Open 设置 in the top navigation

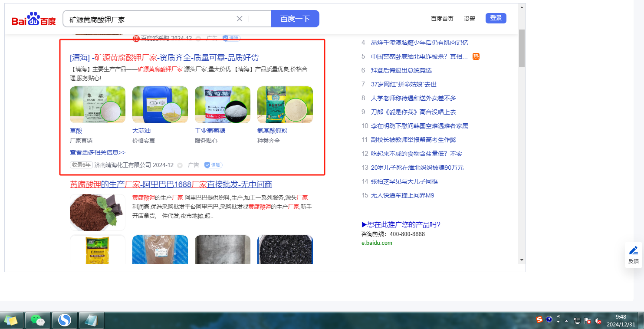[x=470, y=19]
